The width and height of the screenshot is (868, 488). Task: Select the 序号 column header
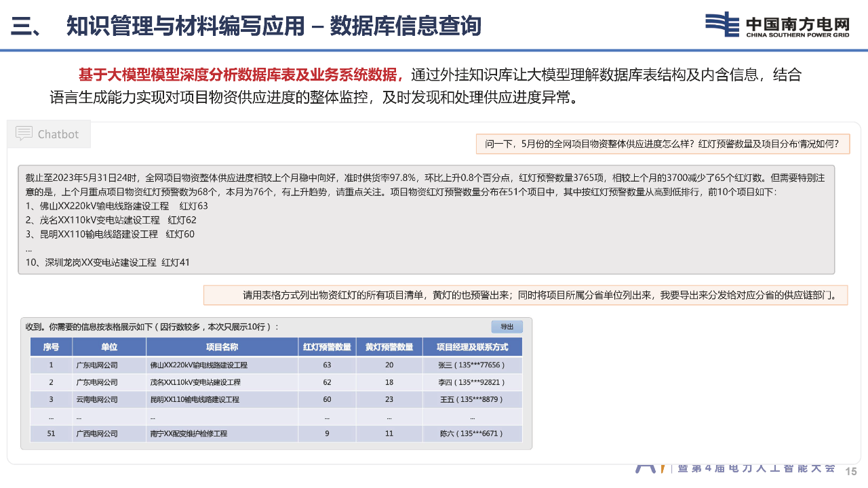tap(51, 347)
